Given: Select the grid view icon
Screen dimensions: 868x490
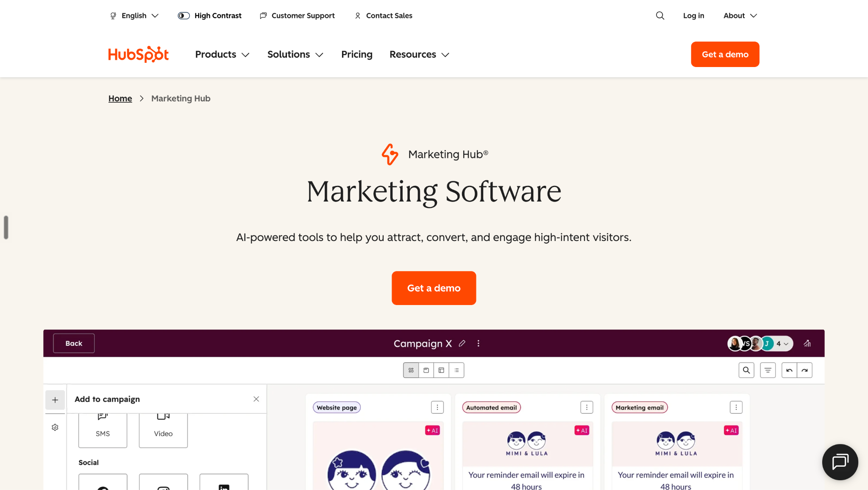Looking at the screenshot, I should [x=411, y=370].
